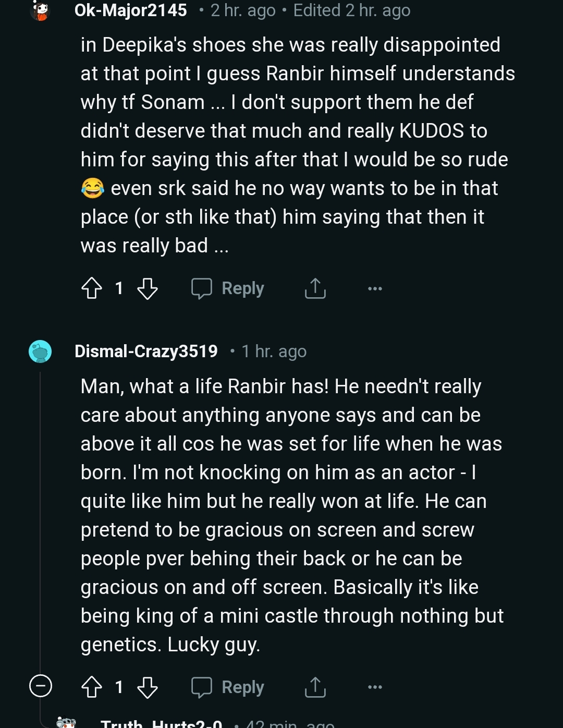
Task: Tap Dismal-Crazy3519's teal avatar
Action: pos(40,351)
